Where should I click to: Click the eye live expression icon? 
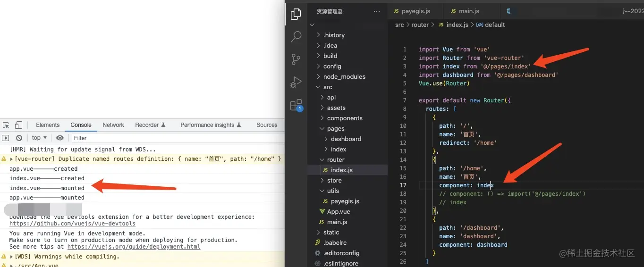click(x=60, y=138)
